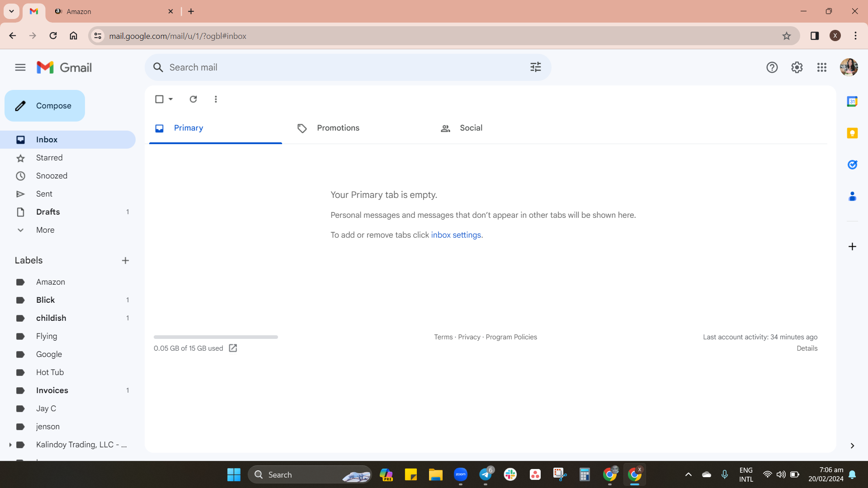Hide the side panel chevron
868x488 pixels.
pos(852,446)
